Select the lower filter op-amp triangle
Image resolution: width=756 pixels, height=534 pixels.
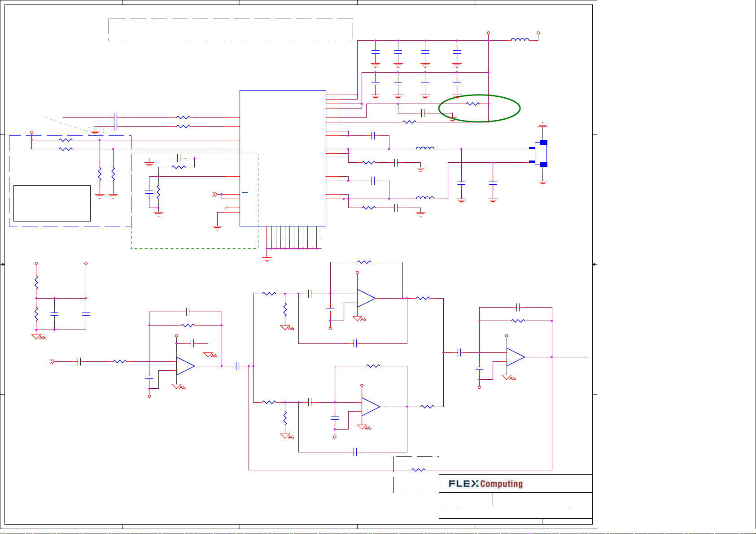click(x=371, y=407)
